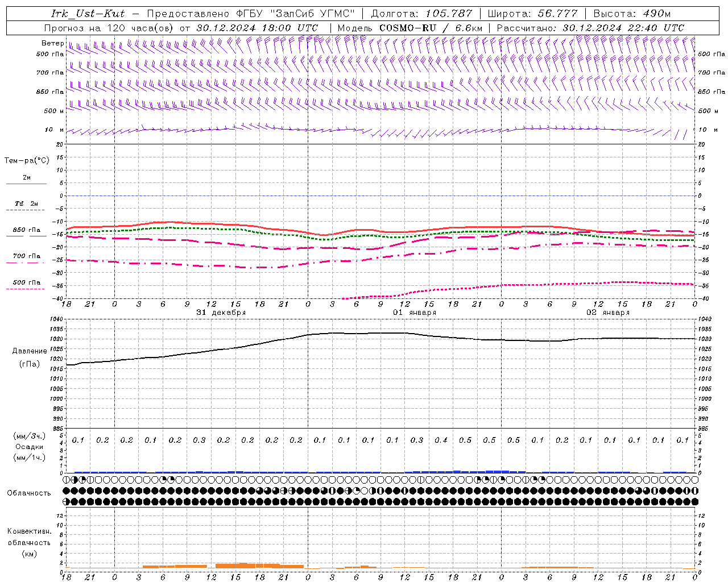Select the date label 01 января
The width and height of the screenshot is (728, 582).
(415, 312)
